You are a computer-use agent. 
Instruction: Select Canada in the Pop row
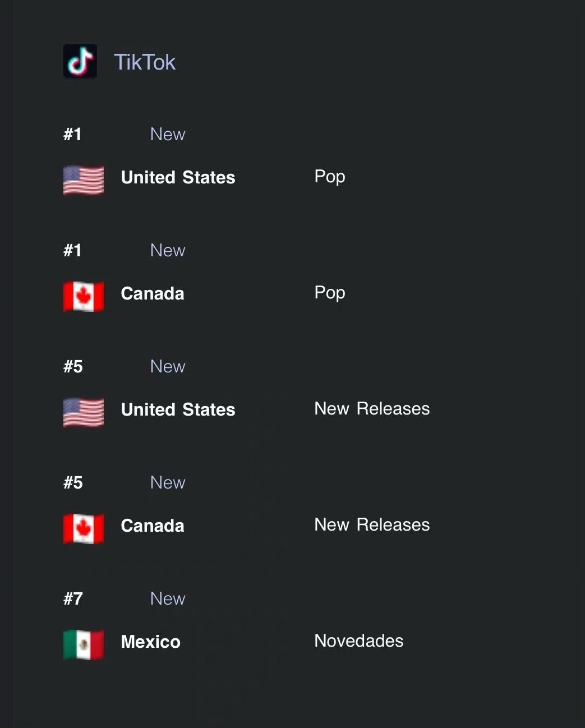(x=153, y=293)
